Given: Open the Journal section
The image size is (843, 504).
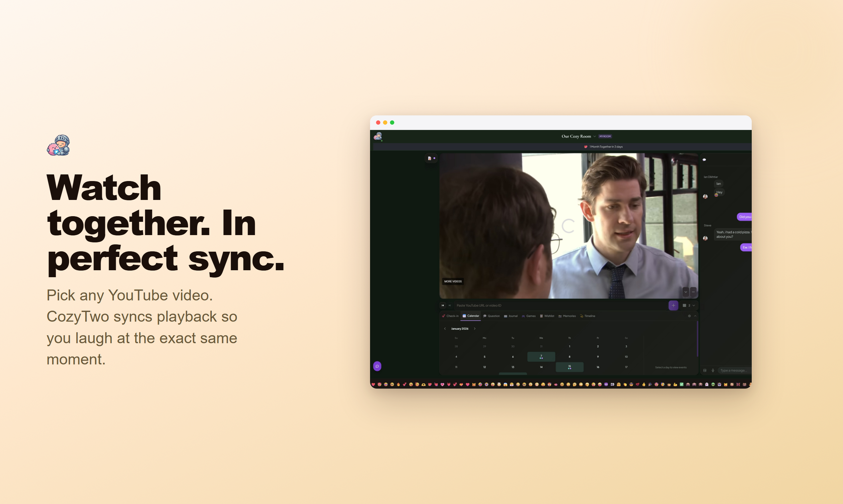Looking at the screenshot, I should point(511,316).
